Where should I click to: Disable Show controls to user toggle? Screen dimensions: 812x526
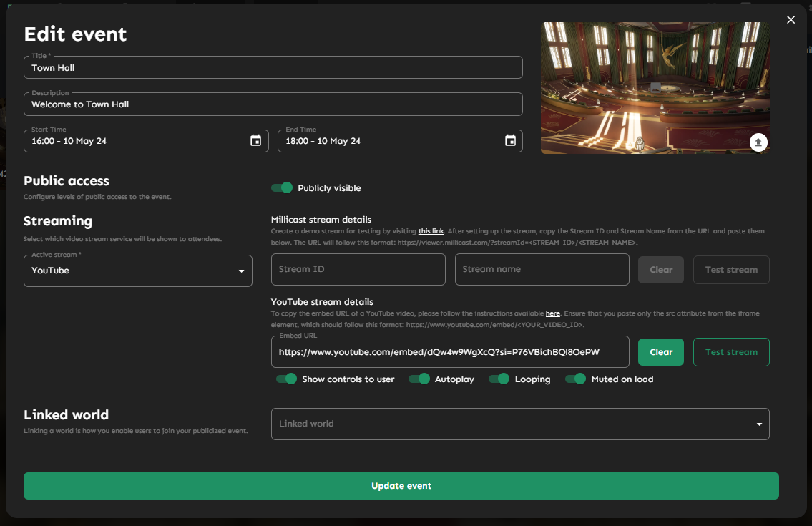286,379
